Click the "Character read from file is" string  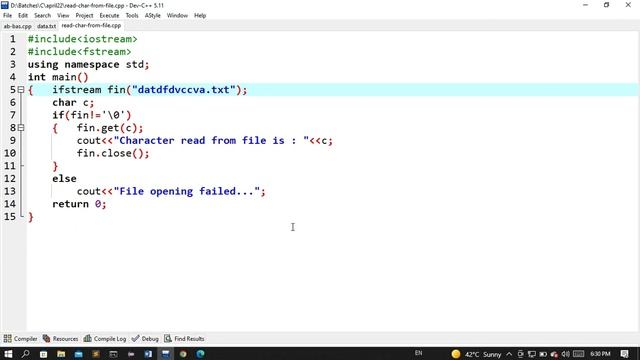[x=211, y=141]
